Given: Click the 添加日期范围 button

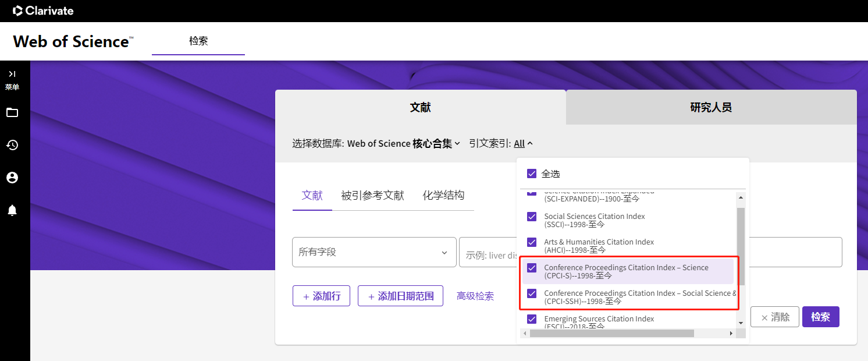Looking at the screenshot, I should pos(400,296).
